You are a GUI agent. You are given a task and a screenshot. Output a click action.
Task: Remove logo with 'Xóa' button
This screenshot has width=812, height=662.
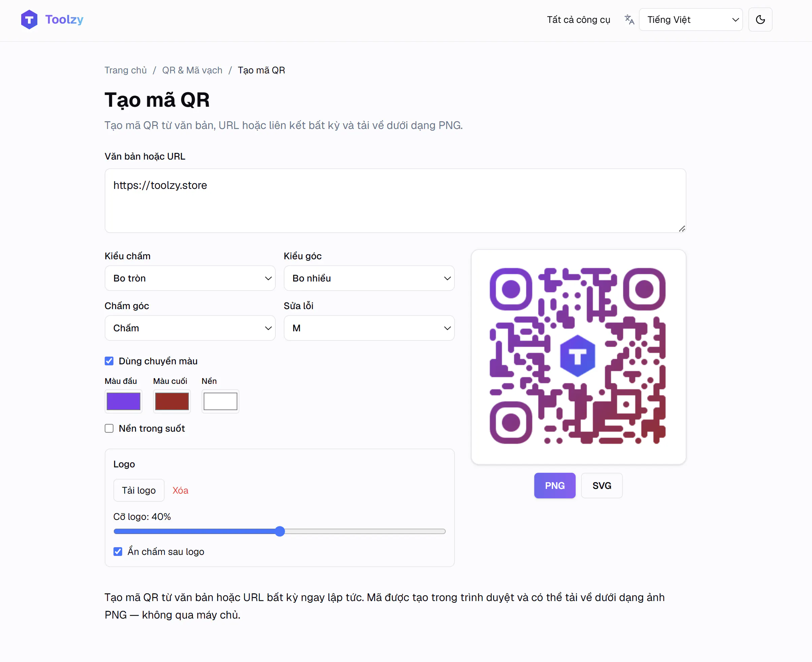[180, 490]
